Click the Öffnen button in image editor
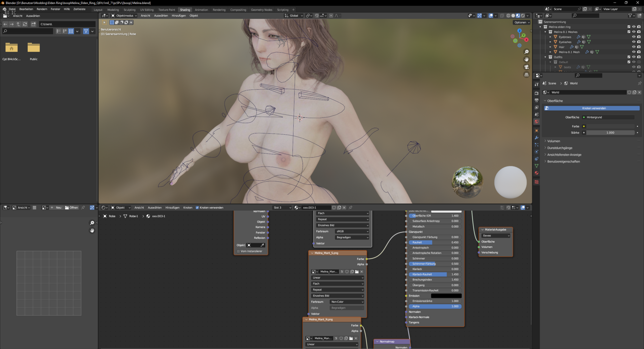The height and width of the screenshot is (349, 644). [71, 208]
